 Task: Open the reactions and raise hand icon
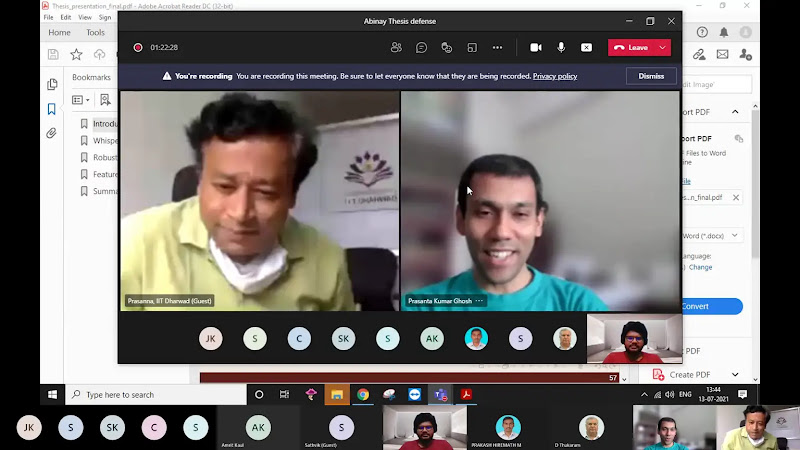tap(447, 47)
